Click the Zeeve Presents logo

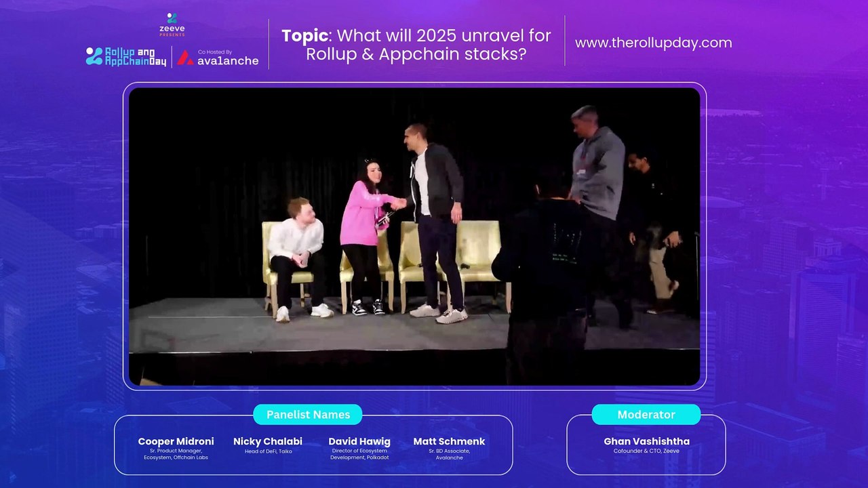point(172,24)
